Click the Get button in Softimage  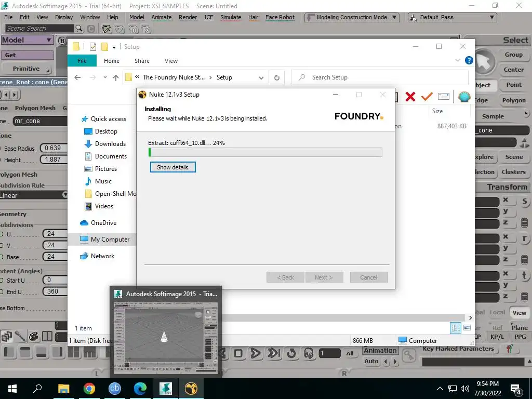(27, 55)
